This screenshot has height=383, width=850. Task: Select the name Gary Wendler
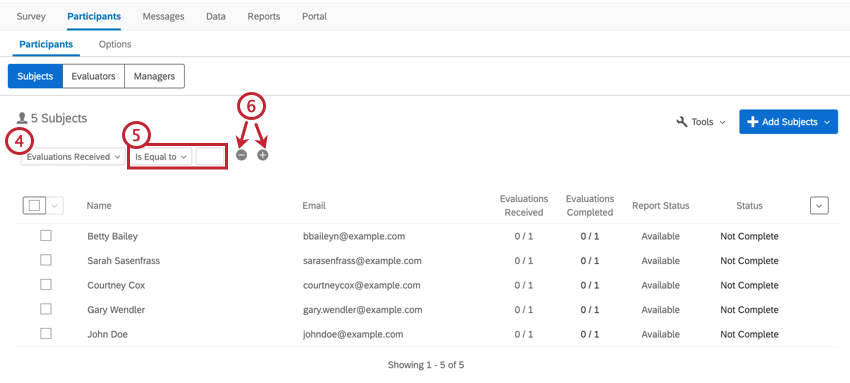(116, 310)
